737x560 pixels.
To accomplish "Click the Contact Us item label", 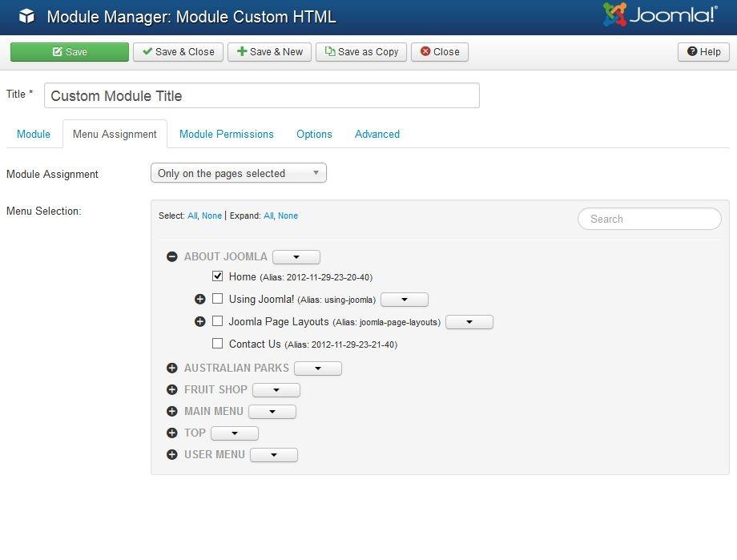I will pos(255,344).
